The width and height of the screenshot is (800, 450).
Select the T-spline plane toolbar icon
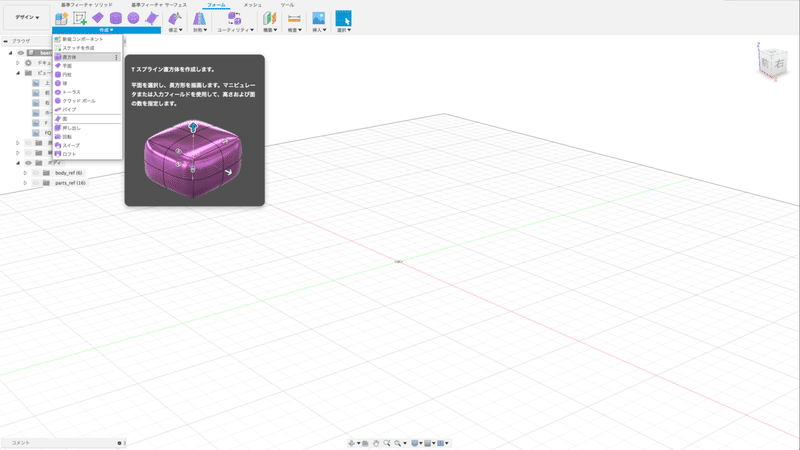pyautogui.click(x=97, y=18)
